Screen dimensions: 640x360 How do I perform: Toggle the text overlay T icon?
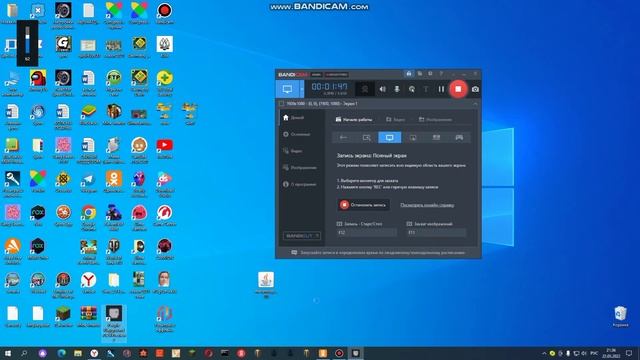426,89
